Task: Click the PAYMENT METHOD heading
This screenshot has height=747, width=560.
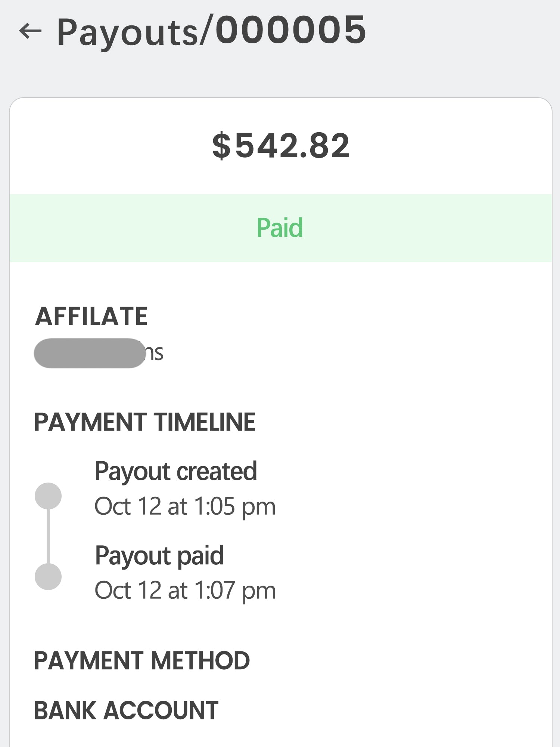Action: point(142,660)
